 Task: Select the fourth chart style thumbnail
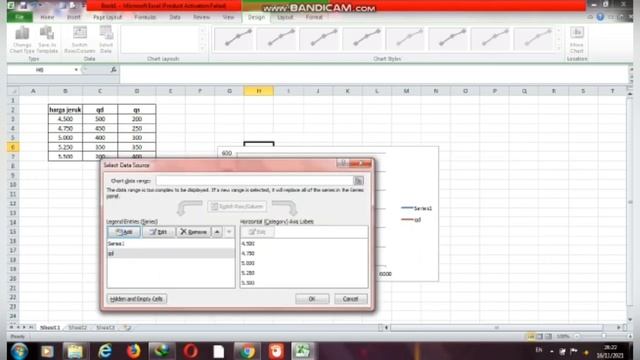point(362,39)
